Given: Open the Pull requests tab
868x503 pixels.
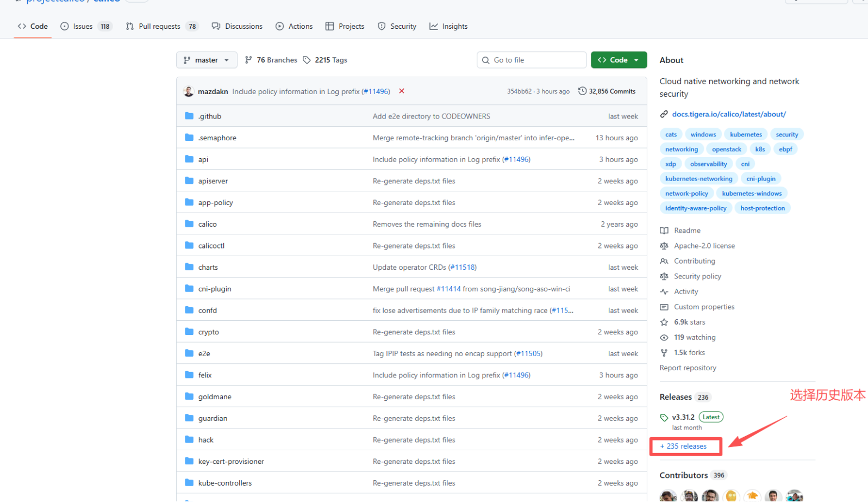Looking at the screenshot, I should click(162, 26).
